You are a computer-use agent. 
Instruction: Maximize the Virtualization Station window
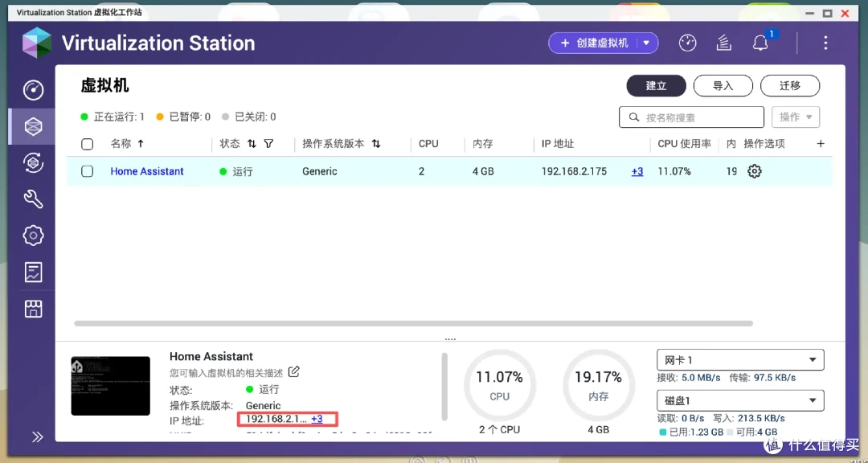pyautogui.click(x=827, y=14)
